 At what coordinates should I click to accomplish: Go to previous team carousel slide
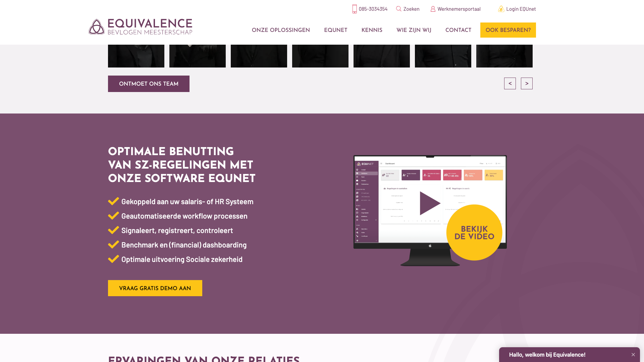[x=510, y=84]
